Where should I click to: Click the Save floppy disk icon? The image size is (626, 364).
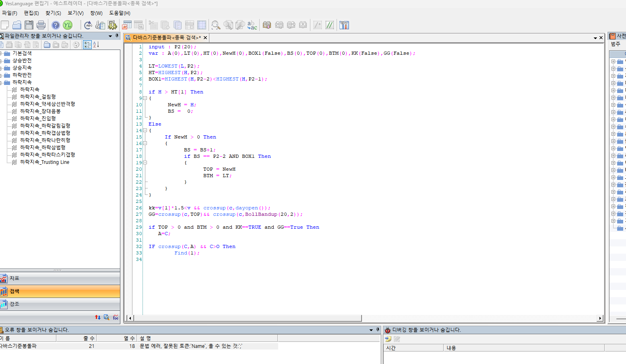coord(29,25)
